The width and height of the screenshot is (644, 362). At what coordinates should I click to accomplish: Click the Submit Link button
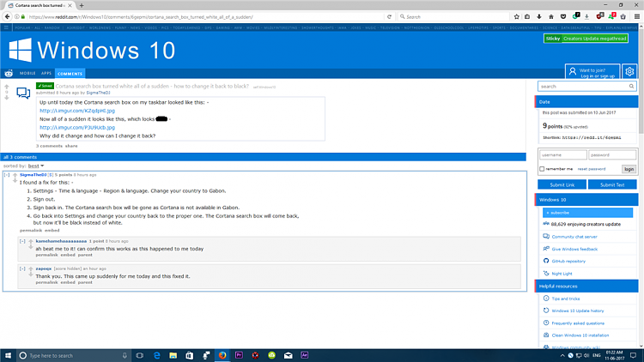(x=562, y=184)
